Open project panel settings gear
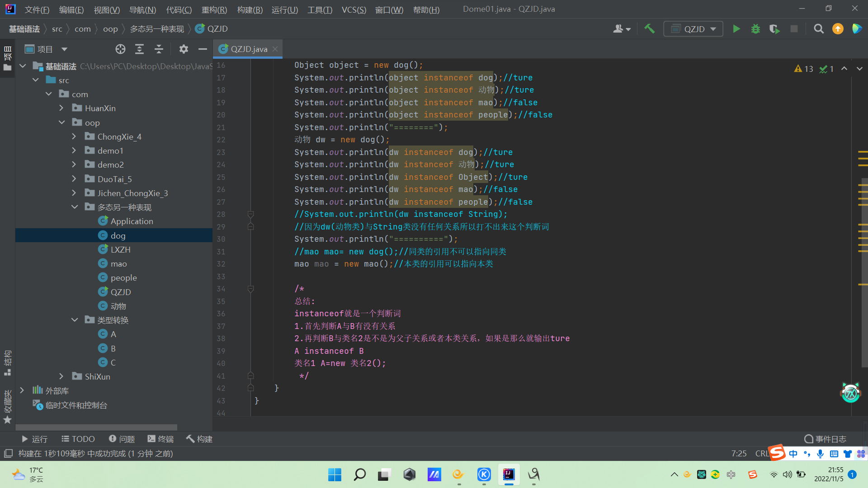 point(183,49)
